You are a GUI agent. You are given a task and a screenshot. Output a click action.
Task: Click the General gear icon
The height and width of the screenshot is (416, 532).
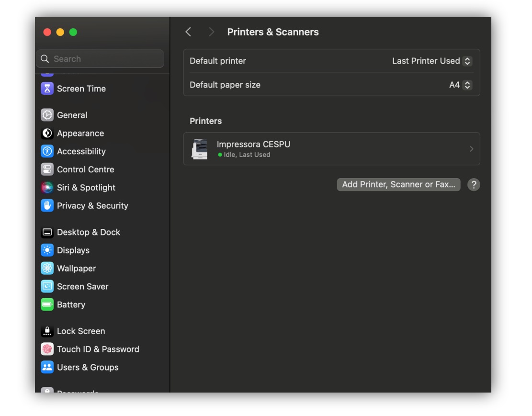point(47,115)
